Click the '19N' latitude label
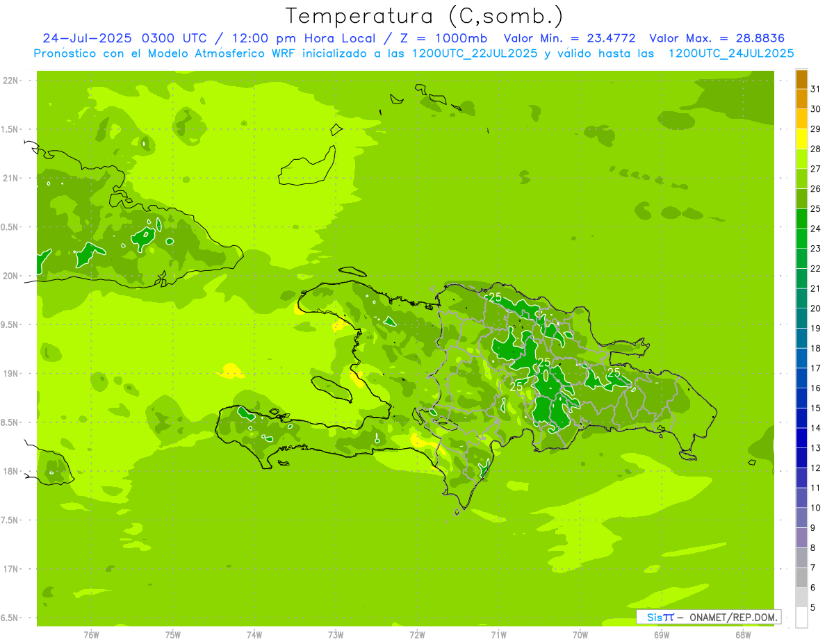 pos(10,374)
